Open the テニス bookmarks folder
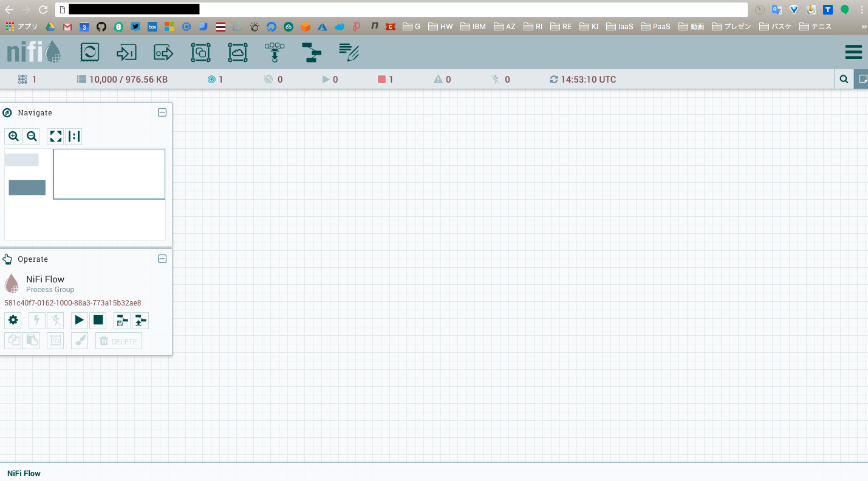This screenshot has width=868, height=481. click(x=816, y=27)
